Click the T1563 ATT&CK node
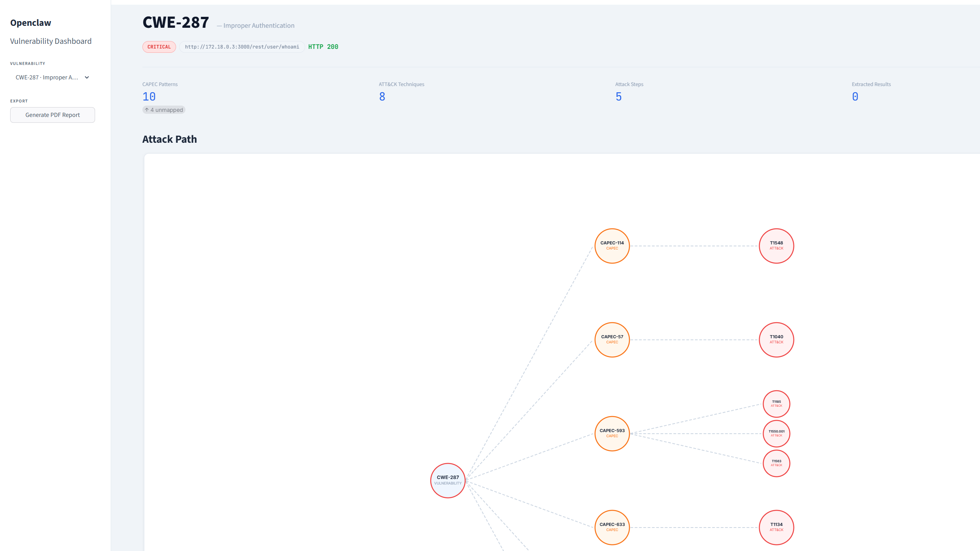 point(777,463)
